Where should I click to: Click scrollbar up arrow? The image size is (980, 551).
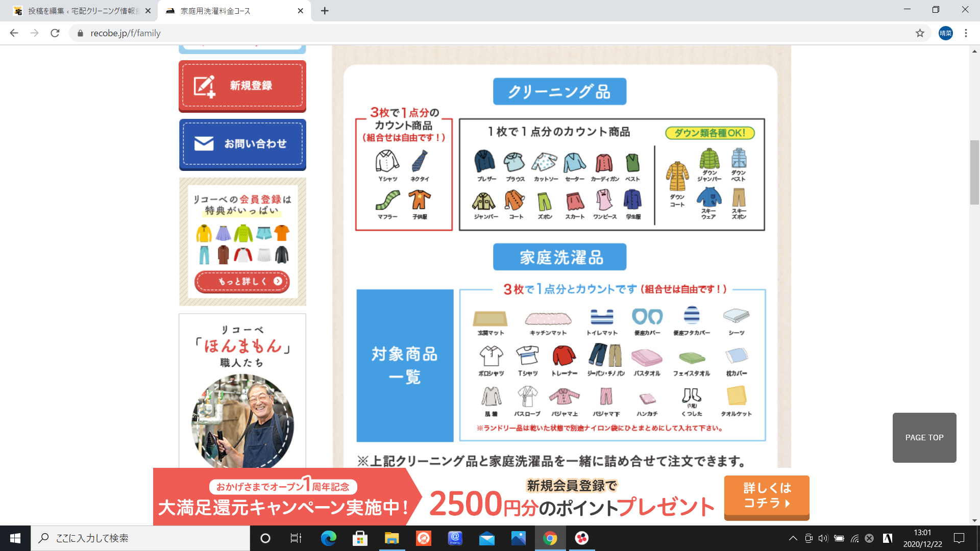coord(974,51)
